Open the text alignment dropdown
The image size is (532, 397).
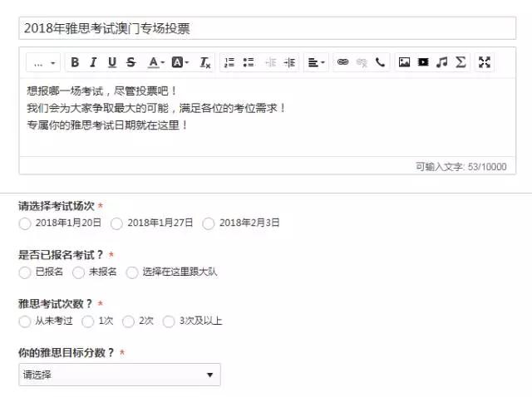pos(316,62)
